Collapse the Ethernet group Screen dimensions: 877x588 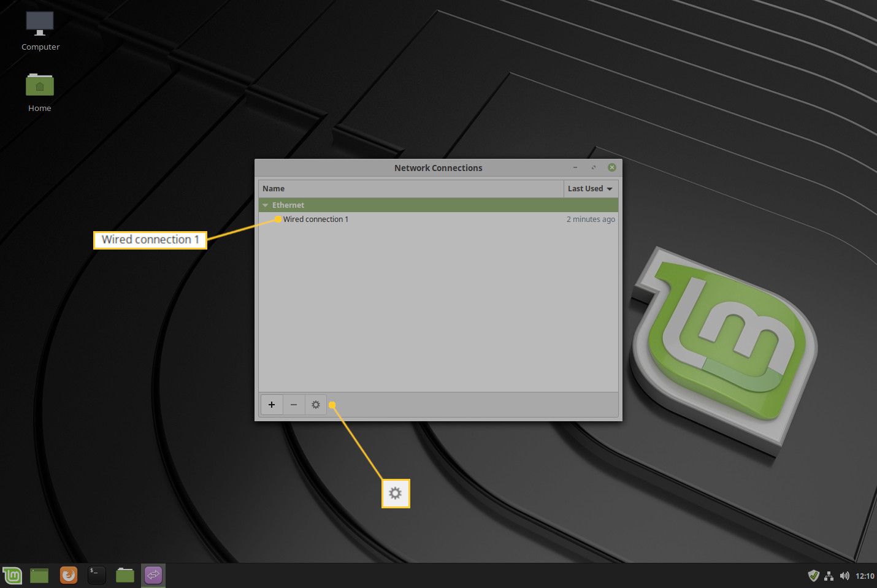266,205
